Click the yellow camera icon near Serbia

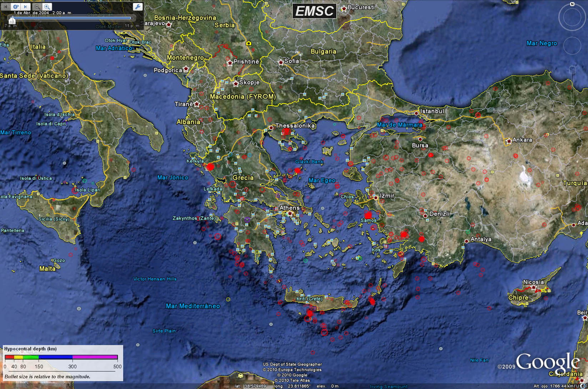pos(248,43)
